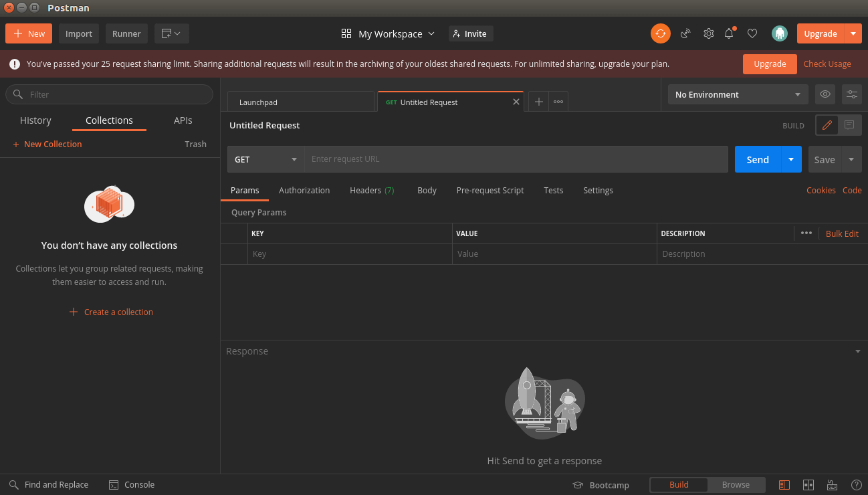Screen dimensions: 868x495
Task: Open HTTP method GET dropdown
Action: pos(265,159)
